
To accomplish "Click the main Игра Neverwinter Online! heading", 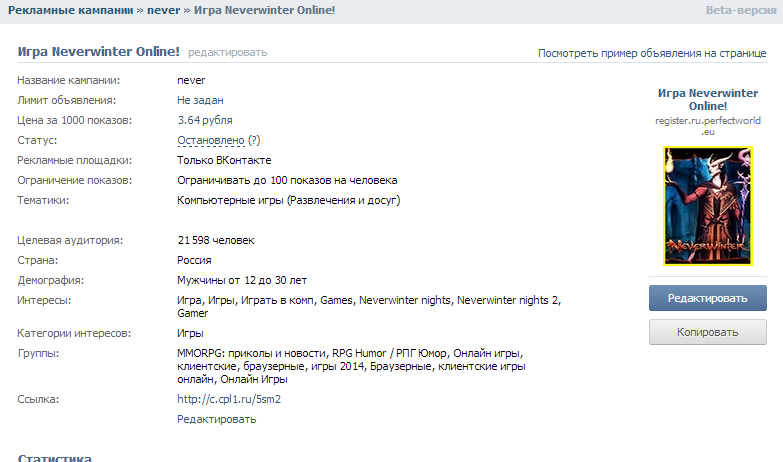I will pyautogui.click(x=98, y=51).
